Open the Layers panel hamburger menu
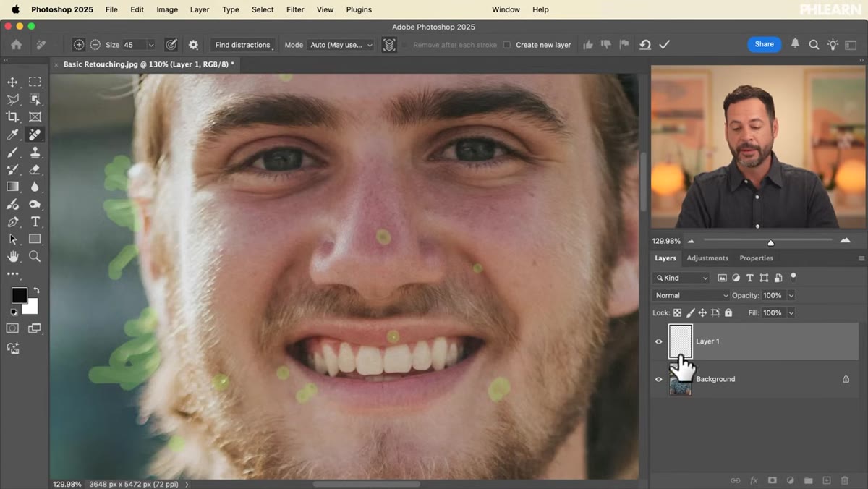Viewport: 868px width, 489px height. pyautogui.click(x=861, y=258)
